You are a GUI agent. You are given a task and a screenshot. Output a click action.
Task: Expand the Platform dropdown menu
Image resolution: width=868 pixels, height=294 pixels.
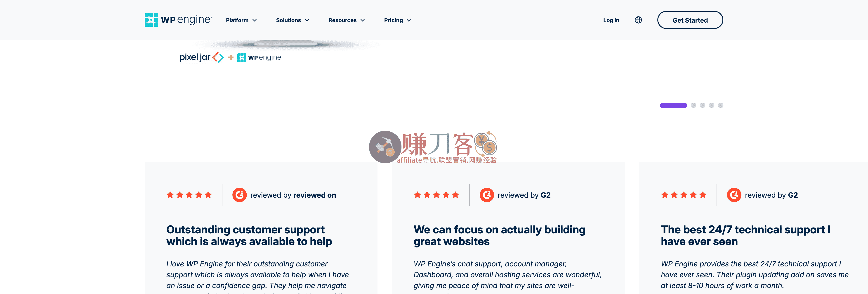click(x=241, y=20)
